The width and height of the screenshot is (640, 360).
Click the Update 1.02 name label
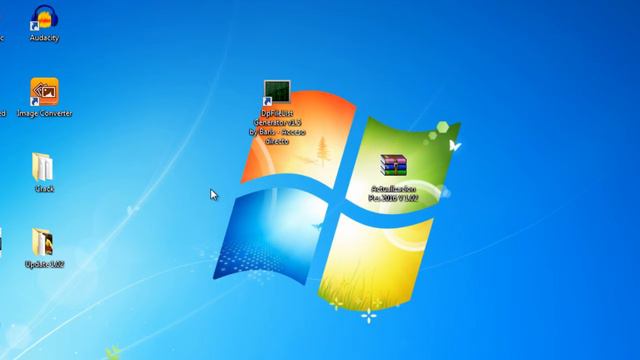point(44,264)
